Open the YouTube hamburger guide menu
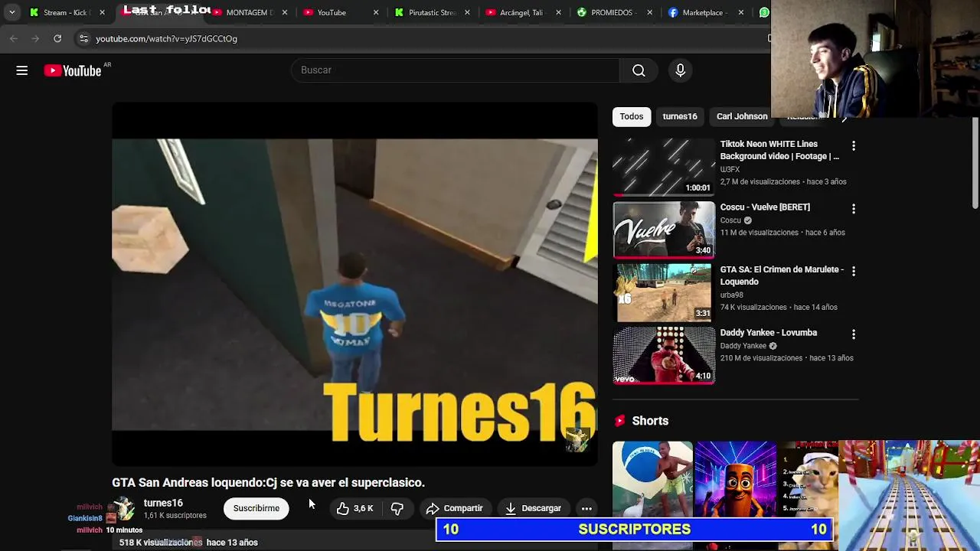The image size is (980, 551). [22, 70]
